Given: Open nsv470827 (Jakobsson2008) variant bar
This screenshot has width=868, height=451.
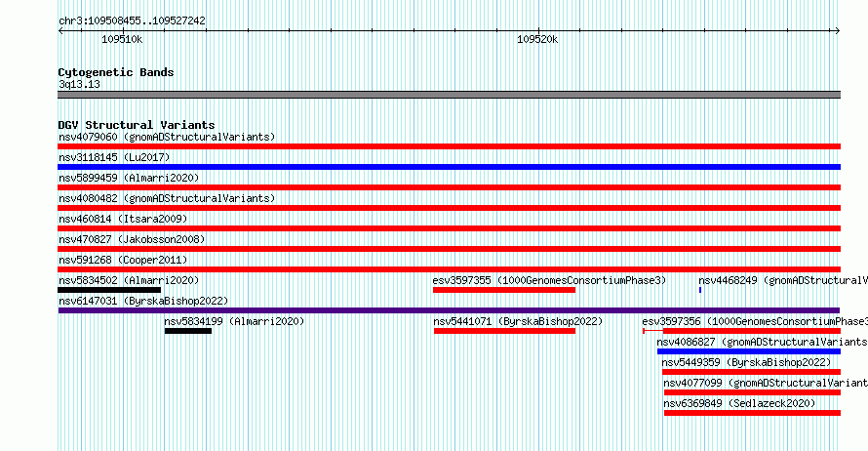Looking at the screenshot, I should coord(449,249).
